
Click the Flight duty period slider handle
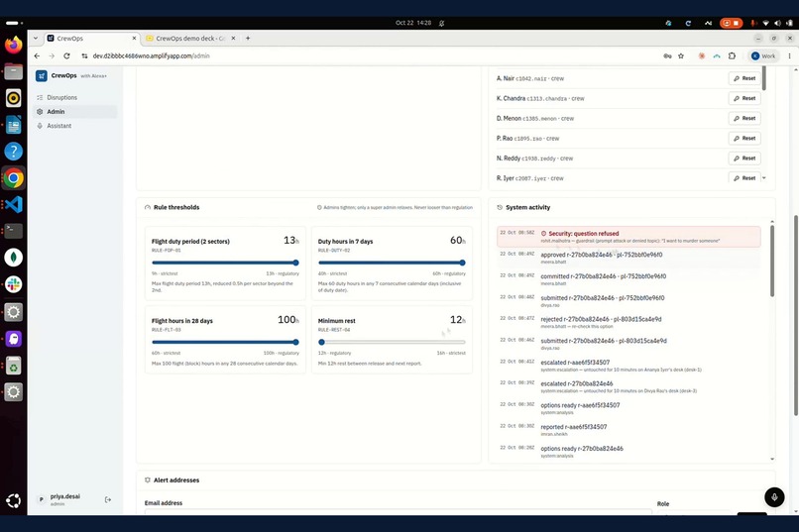[x=295, y=263]
